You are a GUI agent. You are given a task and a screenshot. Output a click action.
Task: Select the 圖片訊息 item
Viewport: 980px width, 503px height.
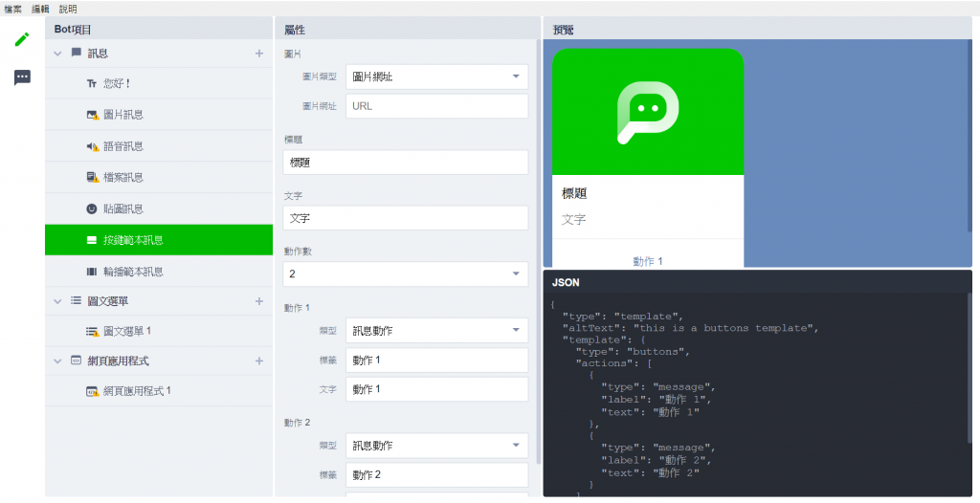(x=159, y=115)
